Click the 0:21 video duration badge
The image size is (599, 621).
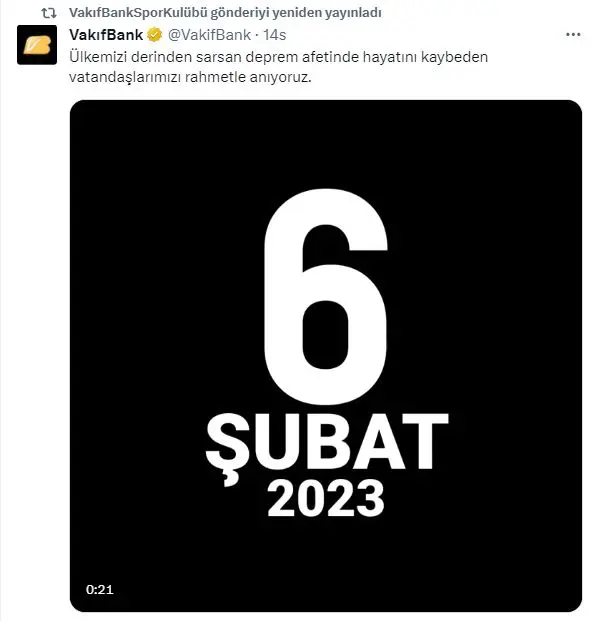tap(100, 589)
